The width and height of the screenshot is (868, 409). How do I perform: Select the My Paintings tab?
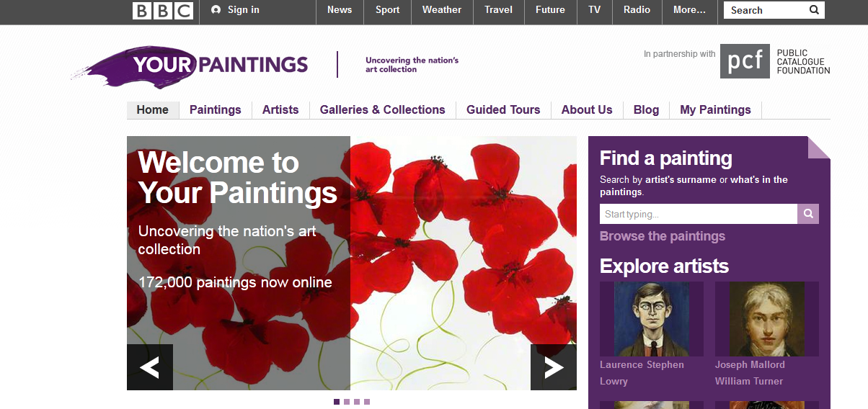pyautogui.click(x=716, y=110)
